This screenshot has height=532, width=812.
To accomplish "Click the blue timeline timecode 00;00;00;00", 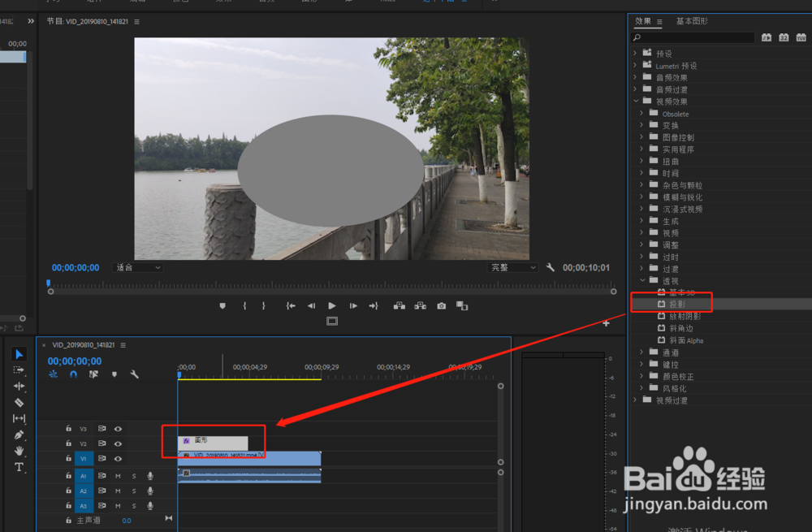I will coord(75,361).
